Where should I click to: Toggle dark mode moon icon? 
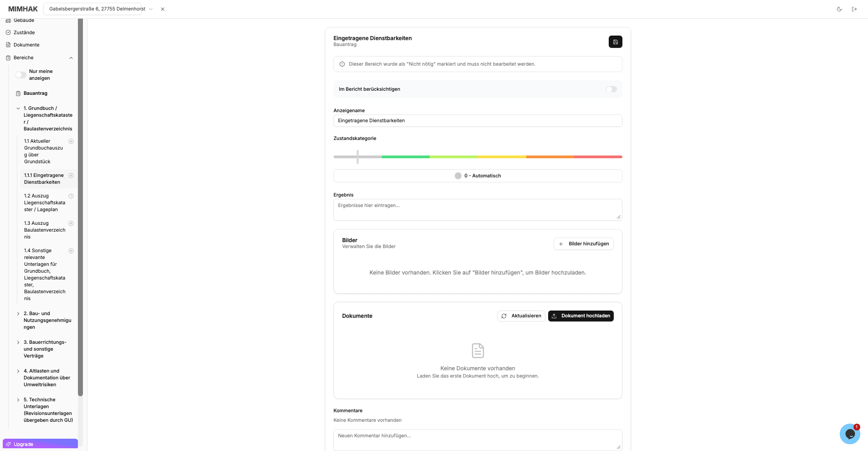tap(839, 9)
